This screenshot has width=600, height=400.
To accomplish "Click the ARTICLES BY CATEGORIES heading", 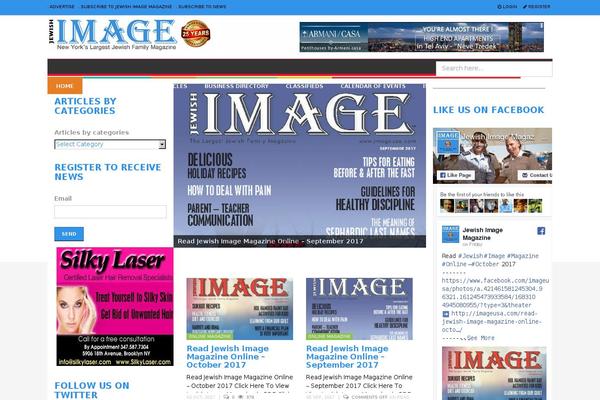I will click(x=85, y=106).
